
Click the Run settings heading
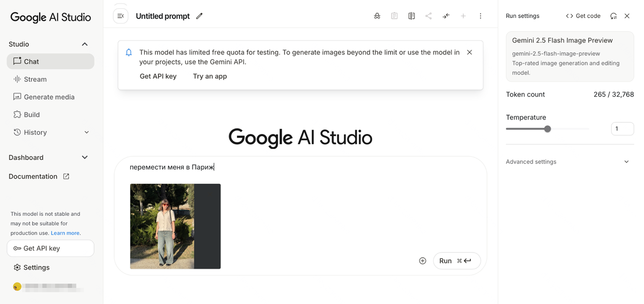tap(522, 16)
